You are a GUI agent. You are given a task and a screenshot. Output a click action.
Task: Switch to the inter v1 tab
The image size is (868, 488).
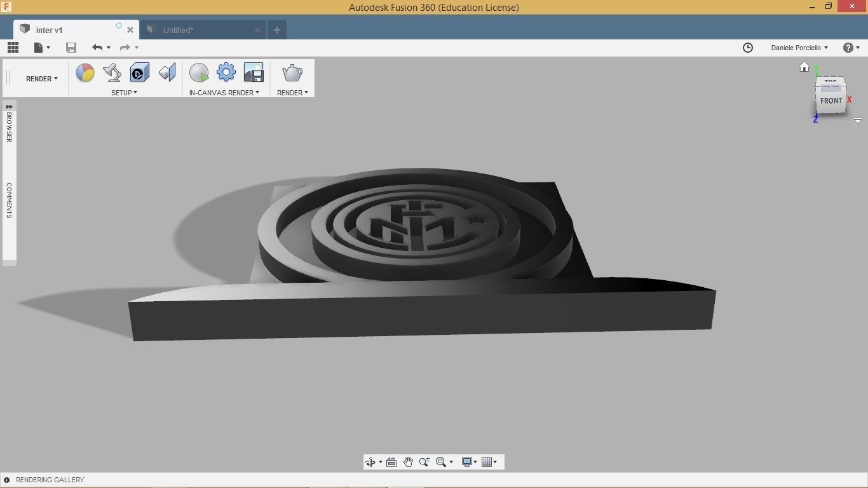tap(75, 30)
